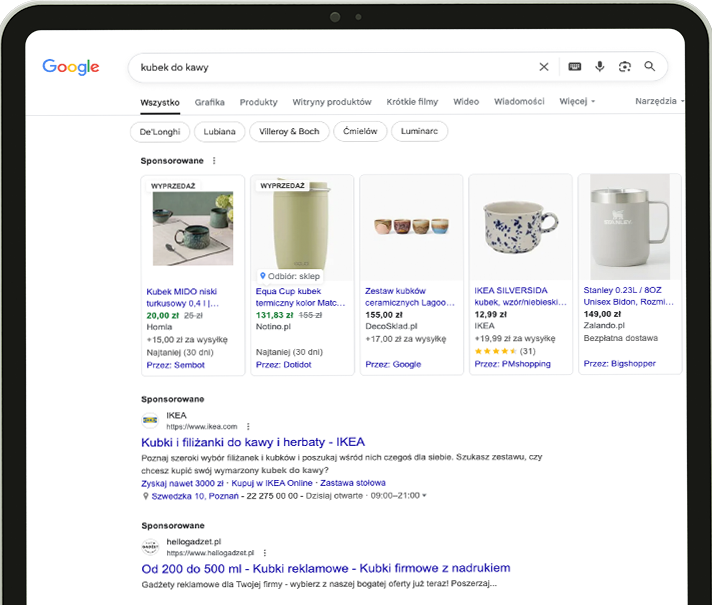Select the Lubiana filter chip
The width and height of the screenshot is (712, 605).
point(219,132)
